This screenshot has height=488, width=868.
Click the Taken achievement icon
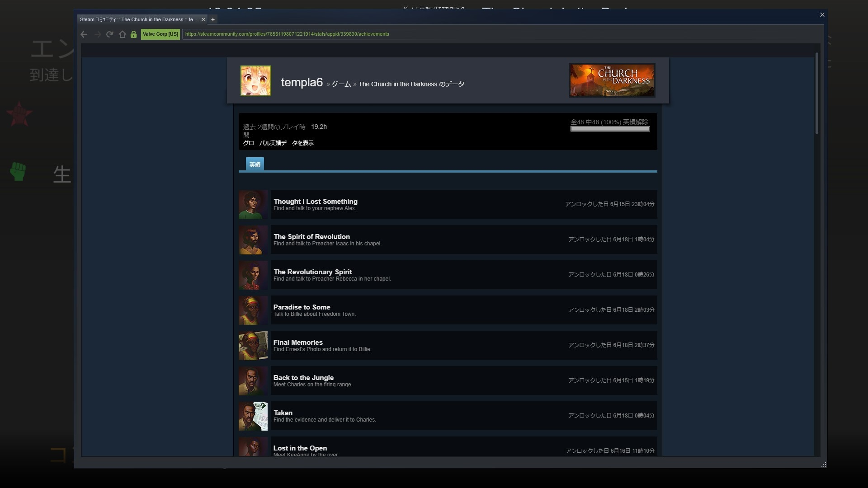(x=253, y=416)
